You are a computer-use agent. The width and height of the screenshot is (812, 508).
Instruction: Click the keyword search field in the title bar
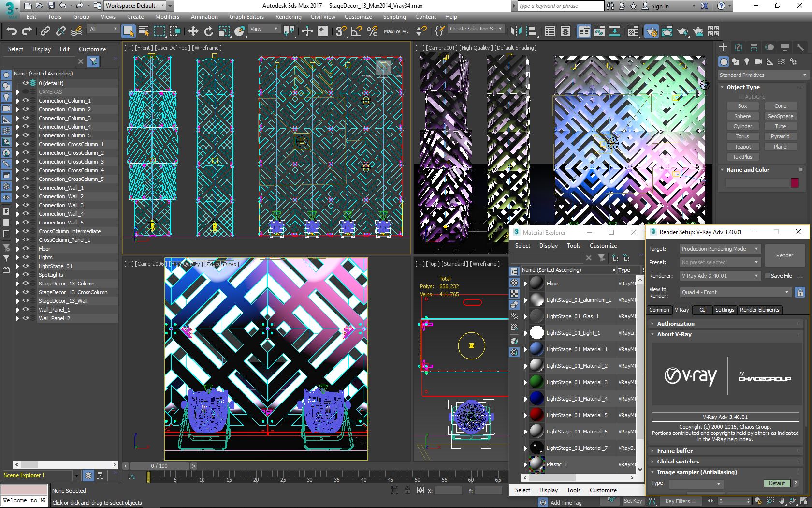click(x=560, y=6)
